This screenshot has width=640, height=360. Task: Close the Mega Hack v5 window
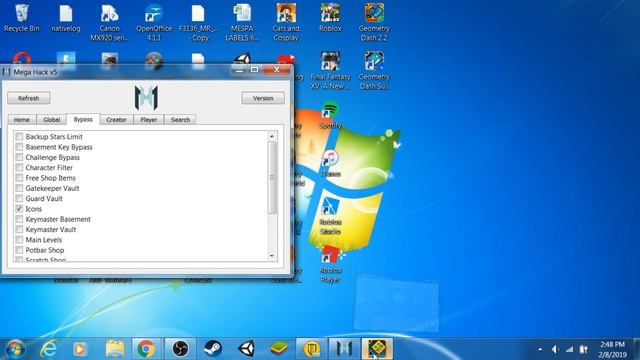pos(276,70)
